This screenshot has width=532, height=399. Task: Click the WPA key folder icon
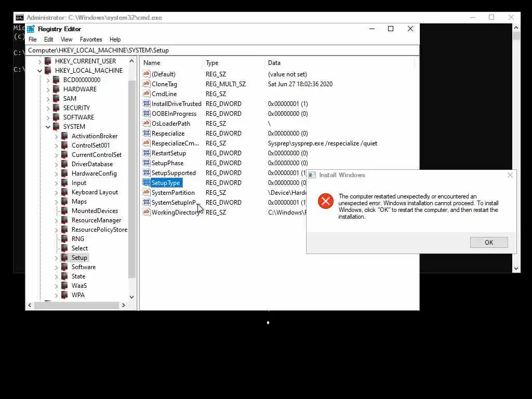(x=64, y=295)
